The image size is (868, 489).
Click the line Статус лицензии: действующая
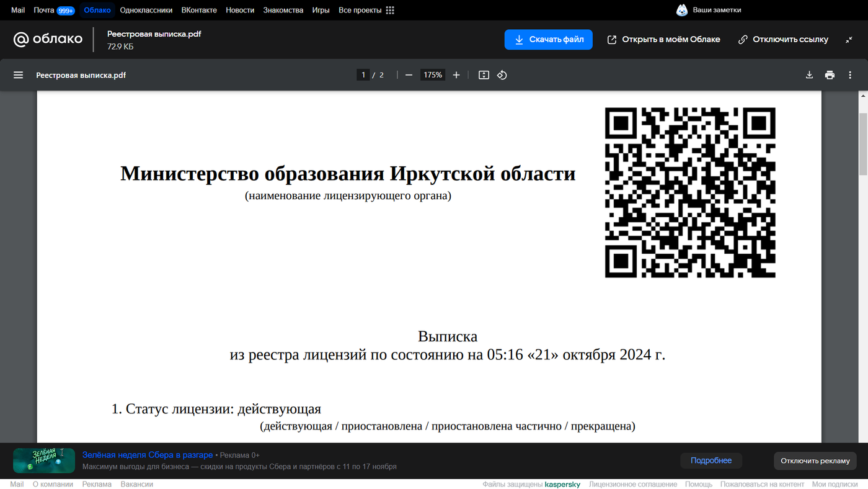pos(216,409)
